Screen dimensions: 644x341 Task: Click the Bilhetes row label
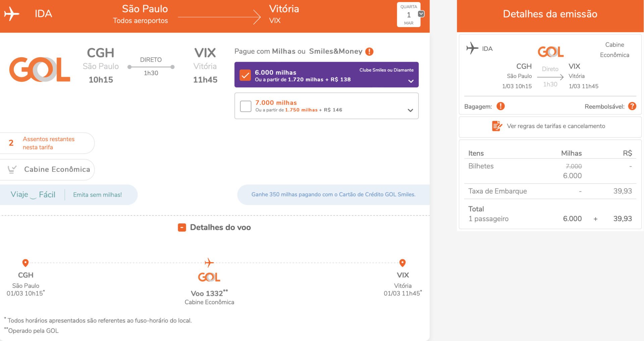click(x=481, y=166)
